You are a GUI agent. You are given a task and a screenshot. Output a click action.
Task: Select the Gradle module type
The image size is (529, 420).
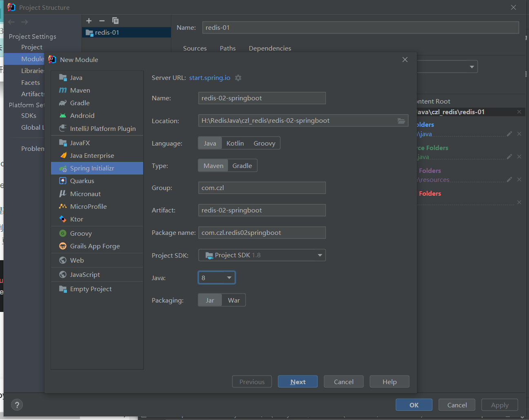tap(97, 103)
